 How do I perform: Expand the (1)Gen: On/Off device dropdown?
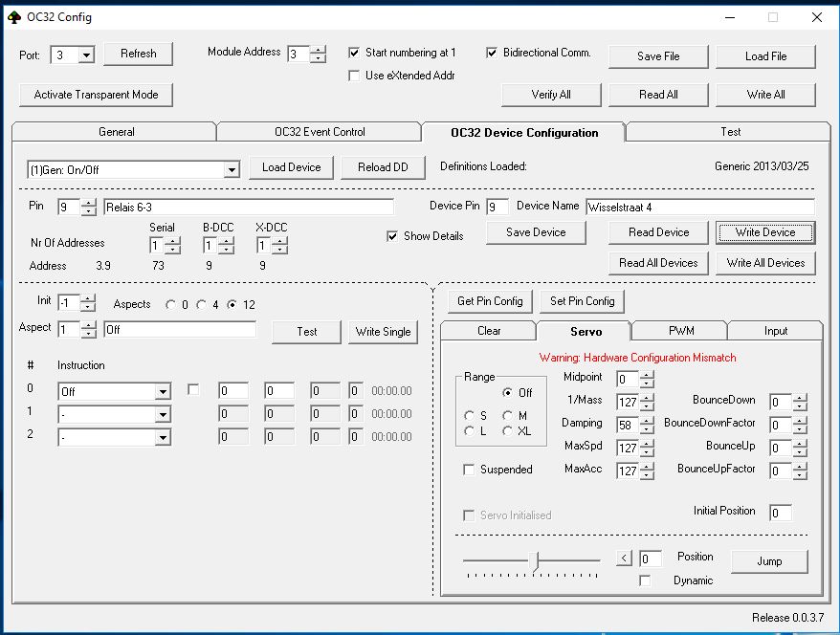(231, 169)
